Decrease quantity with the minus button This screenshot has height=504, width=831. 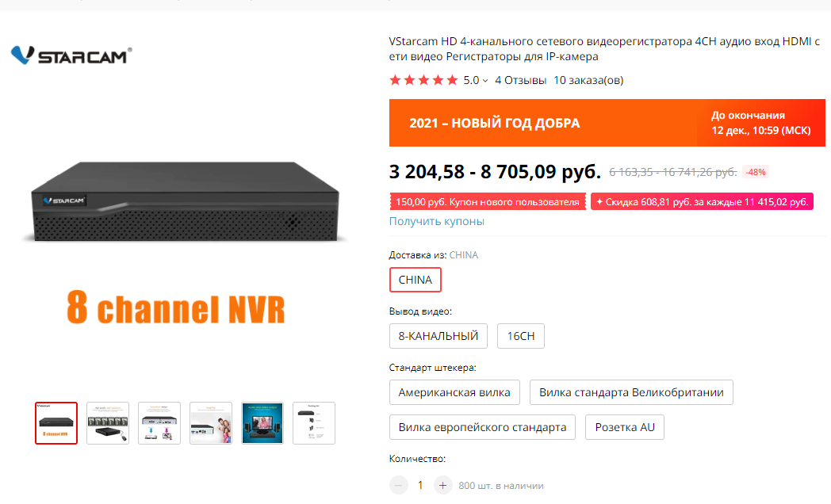399,485
